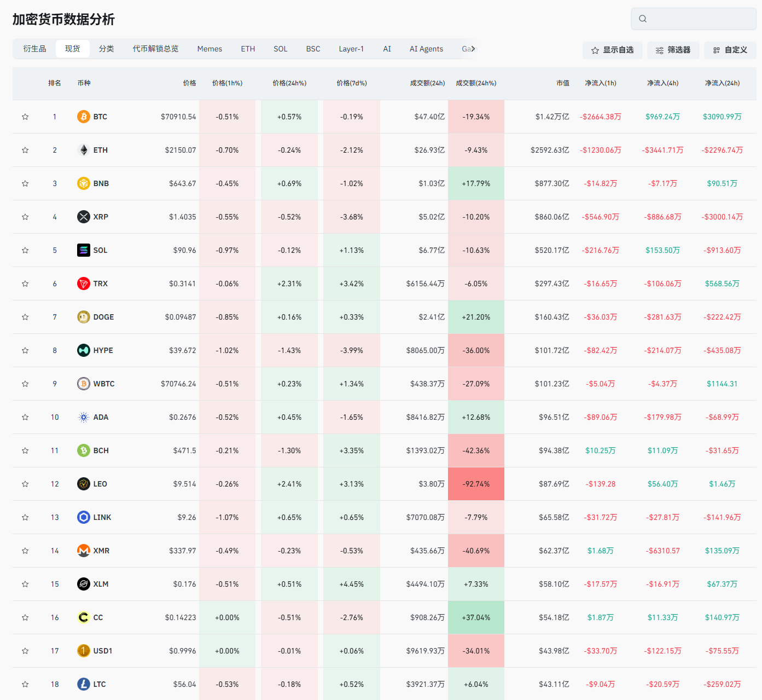Toggle the favorite star for HYPE

(25, 350)
